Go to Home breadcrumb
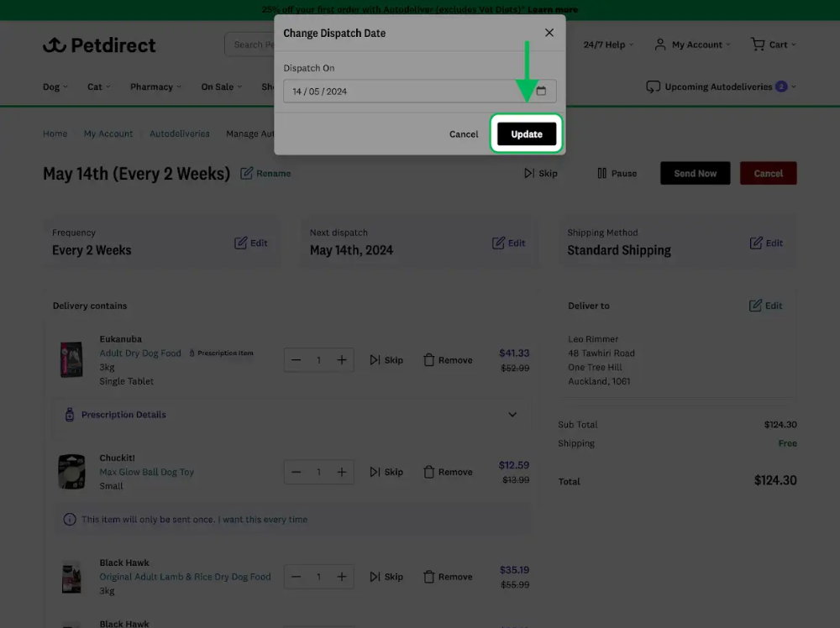Viewport: 840px width, 628px height. (55, 133)
